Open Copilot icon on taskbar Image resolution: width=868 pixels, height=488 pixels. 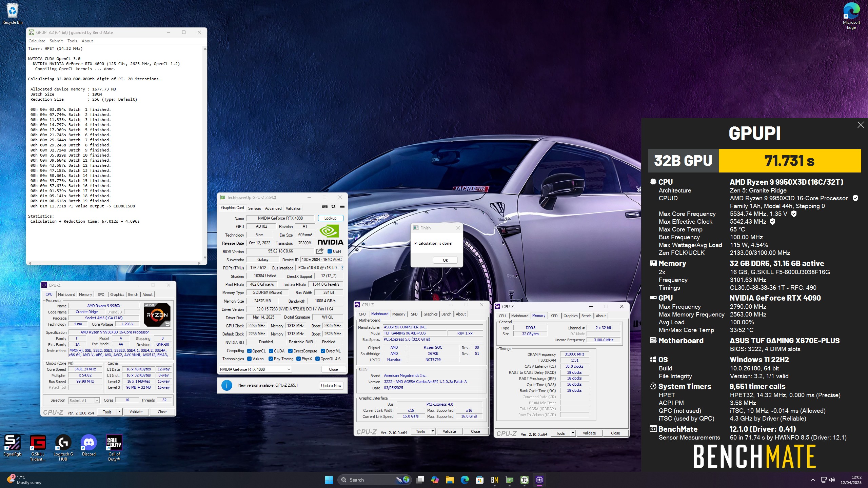[x=435, y=480]
